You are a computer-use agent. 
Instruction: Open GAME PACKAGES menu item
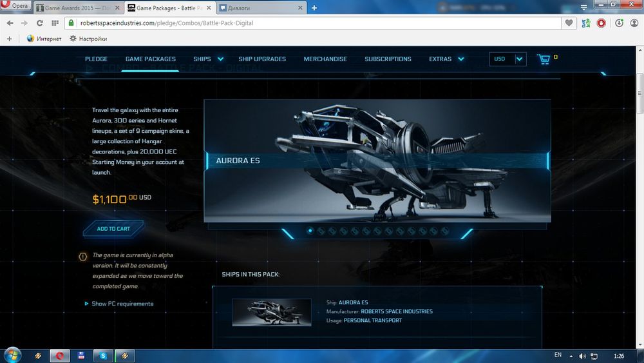pyautogui.click(x=150, y=59)
